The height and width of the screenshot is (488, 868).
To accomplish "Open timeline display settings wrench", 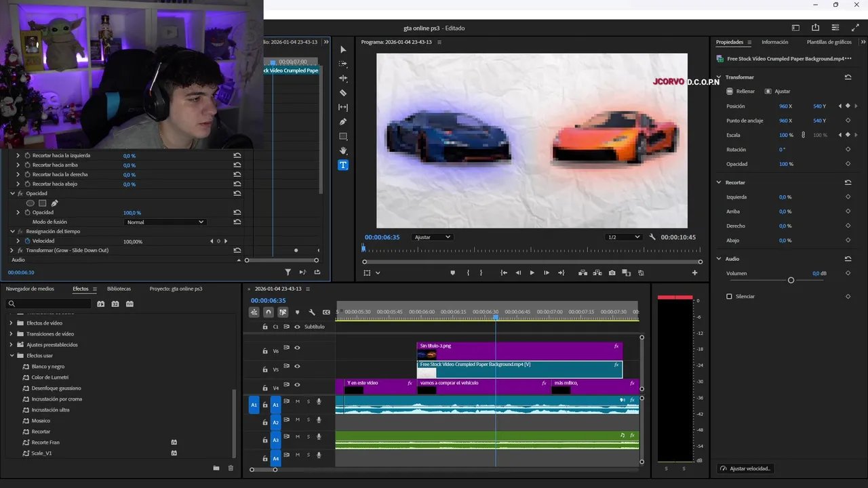I will point(312,312).
